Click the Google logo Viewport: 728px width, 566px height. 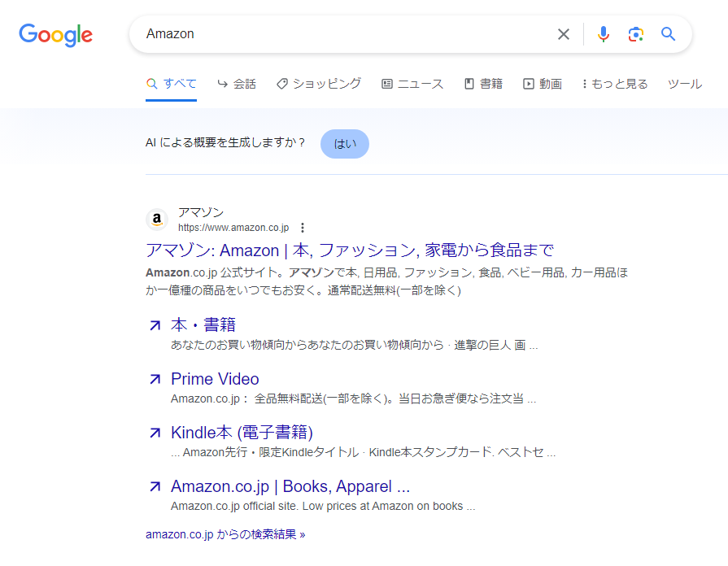tap(55, 34)
